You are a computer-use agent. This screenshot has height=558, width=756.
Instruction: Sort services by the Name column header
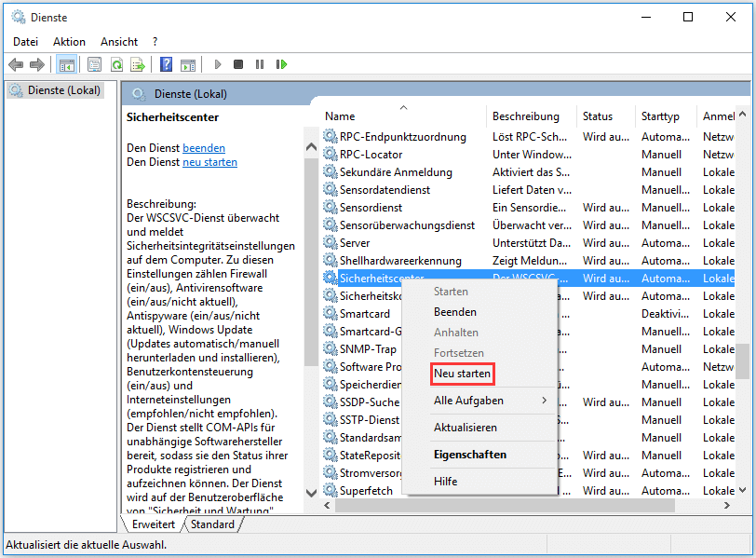click(341, 116)
